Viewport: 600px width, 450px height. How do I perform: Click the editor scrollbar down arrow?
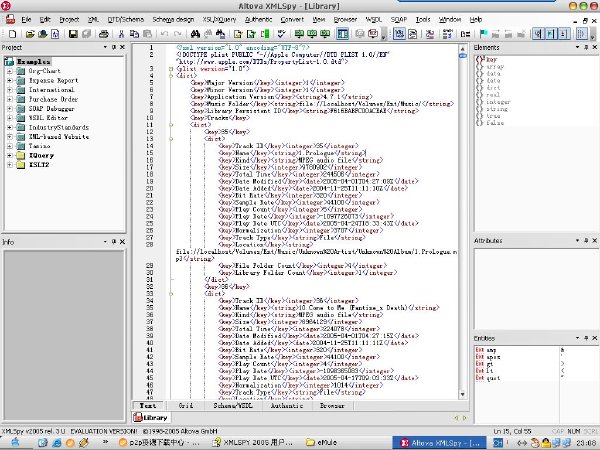(462, 394)
